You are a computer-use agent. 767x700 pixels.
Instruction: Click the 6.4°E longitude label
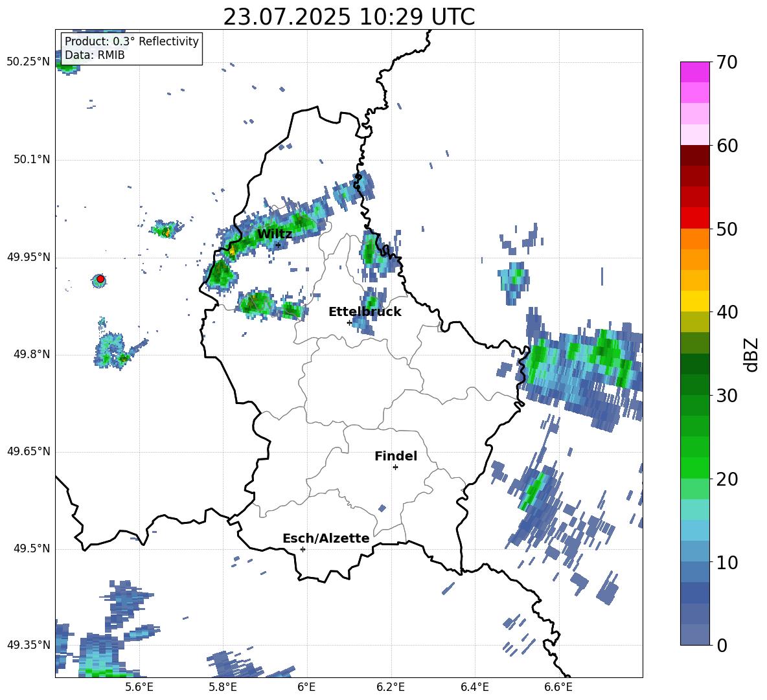click(474, 687)
